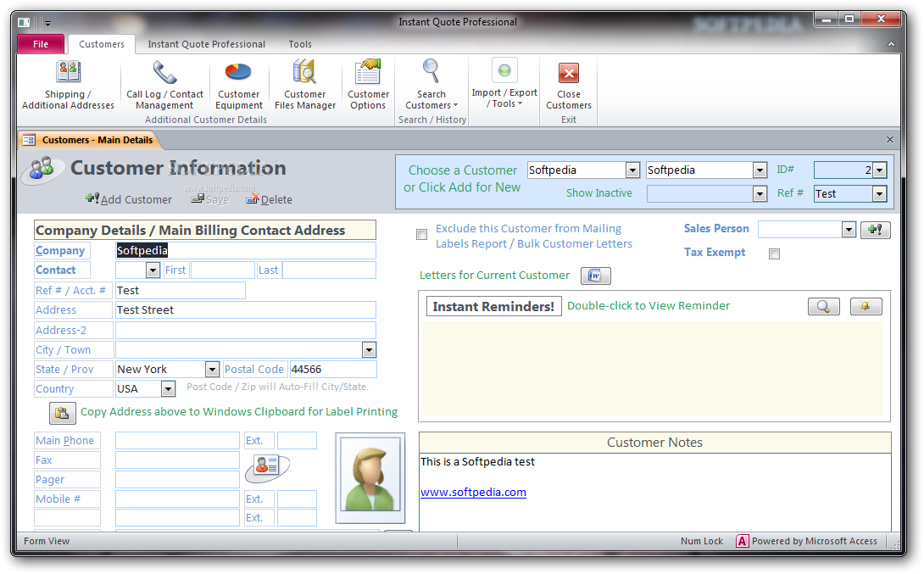This screenshot has height=574, width=924.
Task: Click the Save record icon
Action: coord(198,199)
